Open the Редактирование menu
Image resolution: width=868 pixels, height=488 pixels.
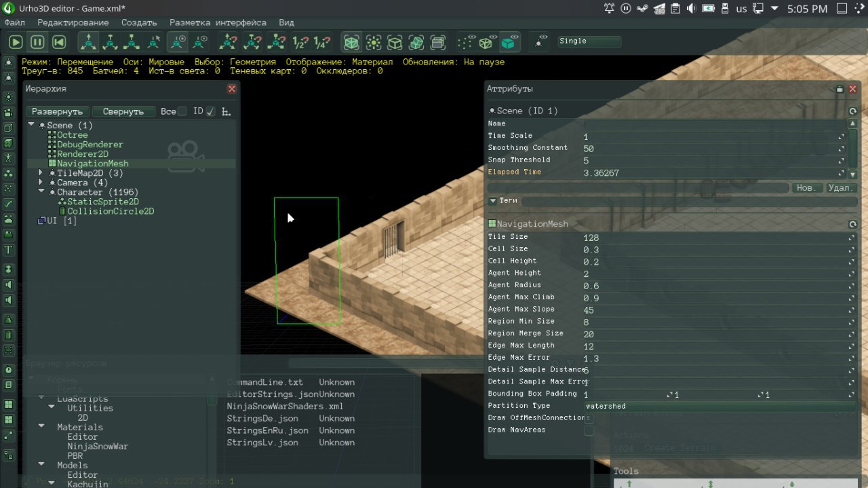tap(73, 22)
